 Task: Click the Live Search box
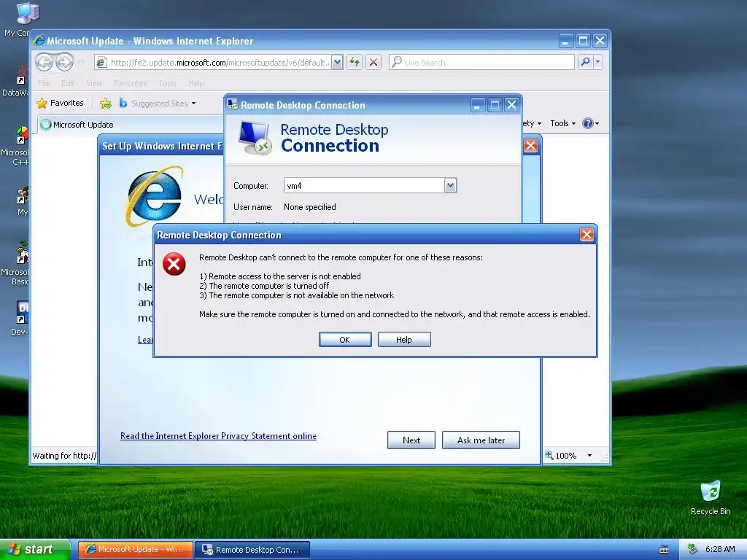(481, 63)
